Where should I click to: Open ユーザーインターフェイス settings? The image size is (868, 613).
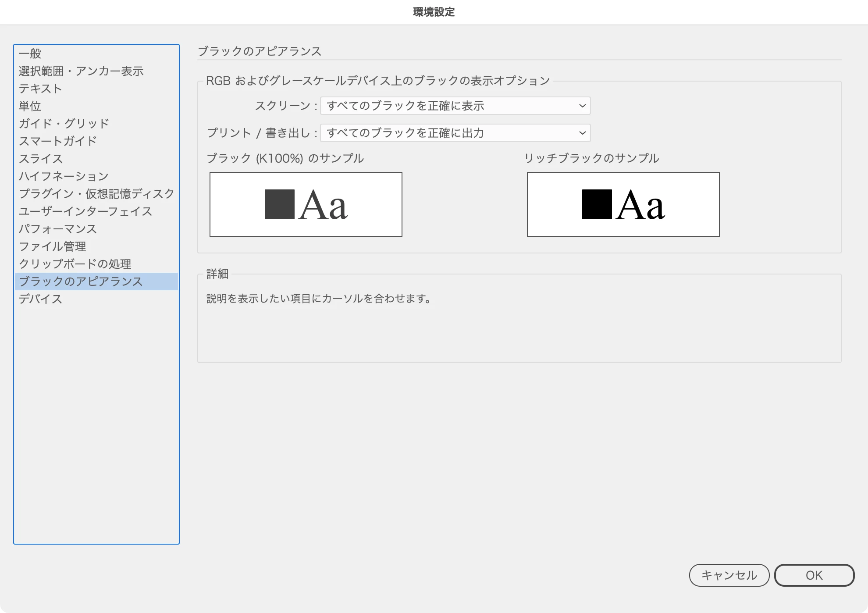pos(85,211)
